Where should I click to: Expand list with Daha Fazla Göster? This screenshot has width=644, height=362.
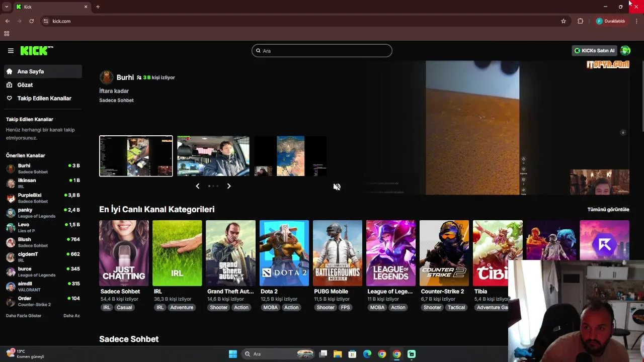click(x=24, y=316)
